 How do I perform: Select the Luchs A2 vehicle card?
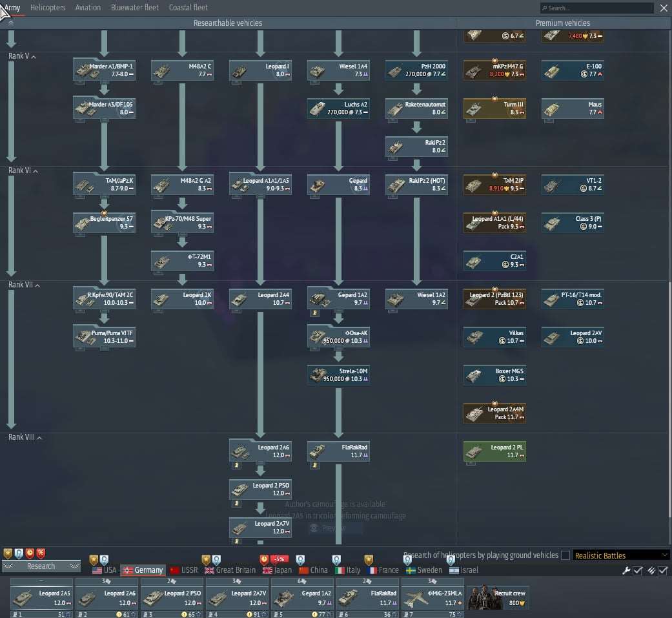338,108
